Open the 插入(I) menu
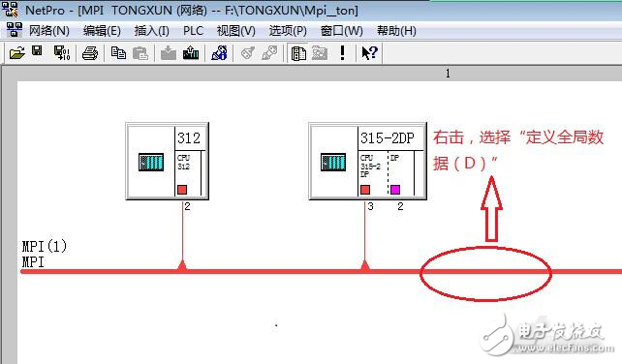Image resolution: width=622 pixels, height=364 pixels. [151, 31]
